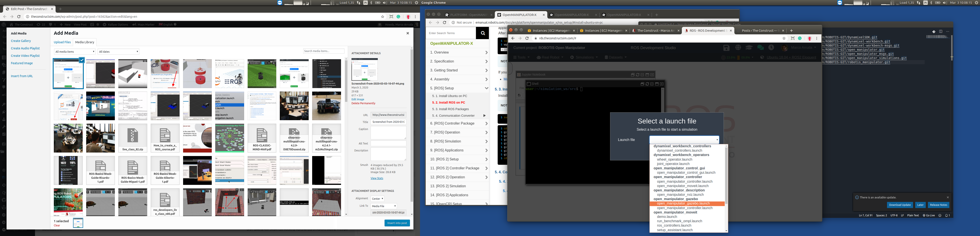Open the All media items filter dropdown
The image size is (980, 236).
click(75, 52)
